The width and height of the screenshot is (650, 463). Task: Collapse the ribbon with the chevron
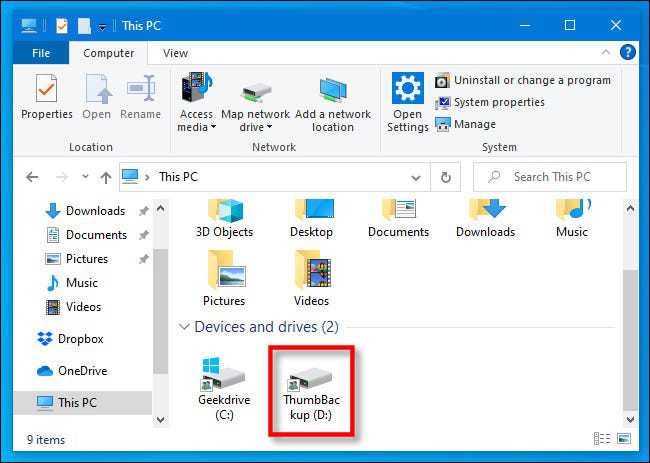point(605,52)
